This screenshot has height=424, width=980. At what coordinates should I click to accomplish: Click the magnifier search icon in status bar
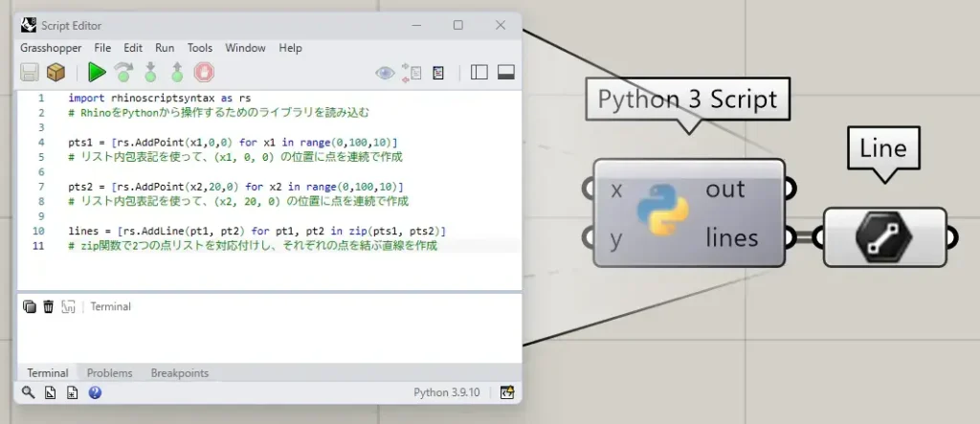pyautogui.click(x=28, y=392)
